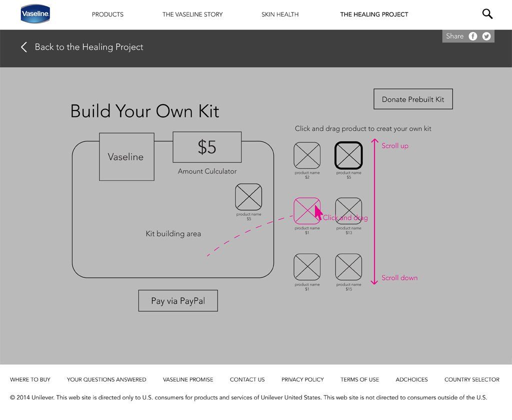Click the Vaseline box in the kit
512x420 pixels.
tap(126, 157)
